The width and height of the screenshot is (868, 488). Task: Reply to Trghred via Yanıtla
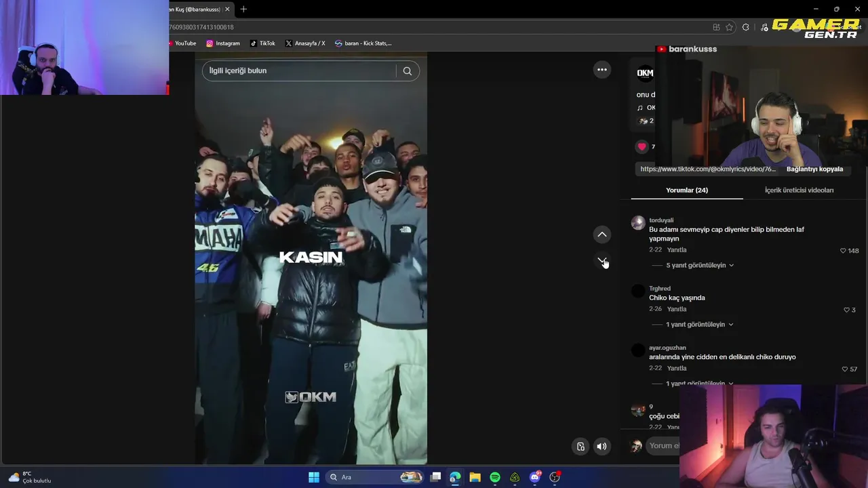[x=677, y=309]
